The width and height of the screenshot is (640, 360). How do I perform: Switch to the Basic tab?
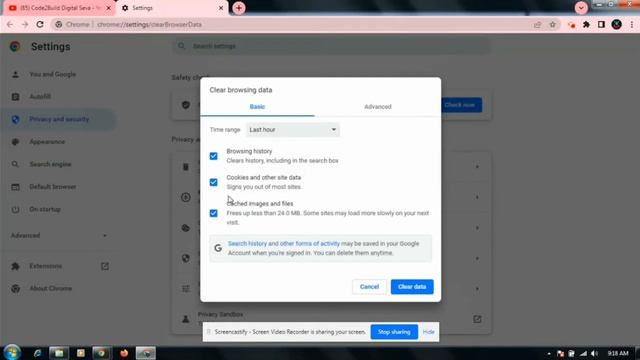(x=257, y=107)
